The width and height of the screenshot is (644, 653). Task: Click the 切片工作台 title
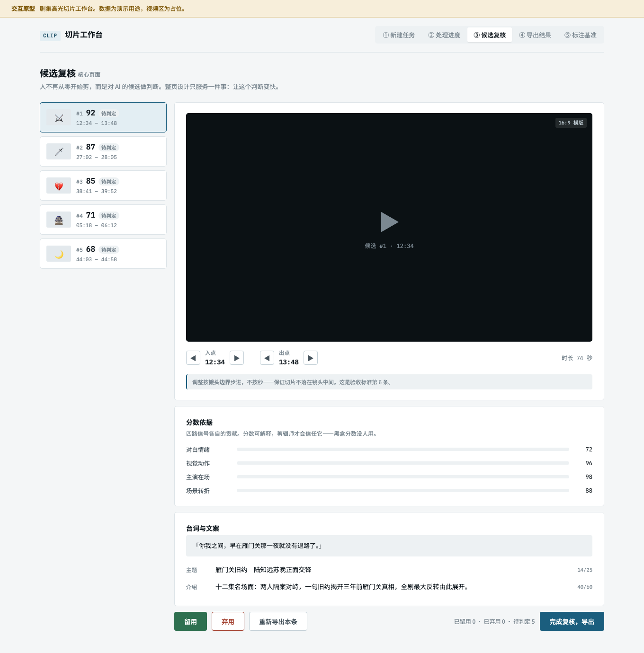pos(84,35)
